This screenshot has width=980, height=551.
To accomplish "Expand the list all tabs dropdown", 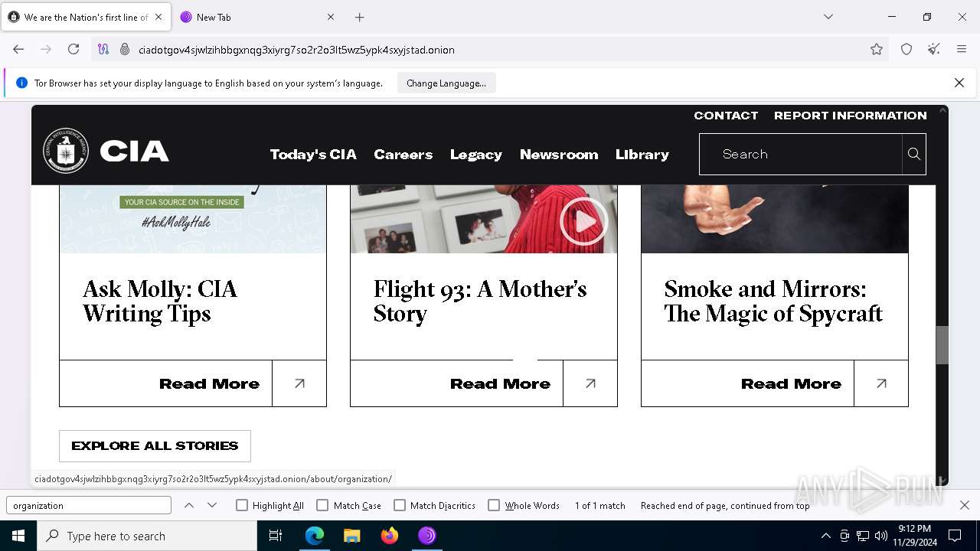I will tap(828, 17).
